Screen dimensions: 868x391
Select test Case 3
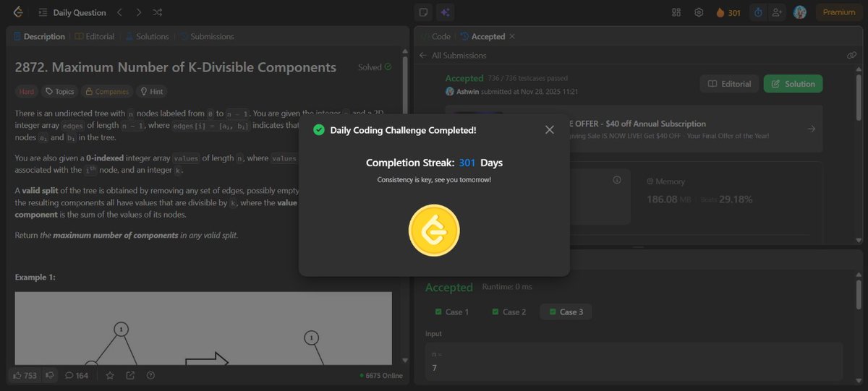pyautogui.click(x=566, y=312)
